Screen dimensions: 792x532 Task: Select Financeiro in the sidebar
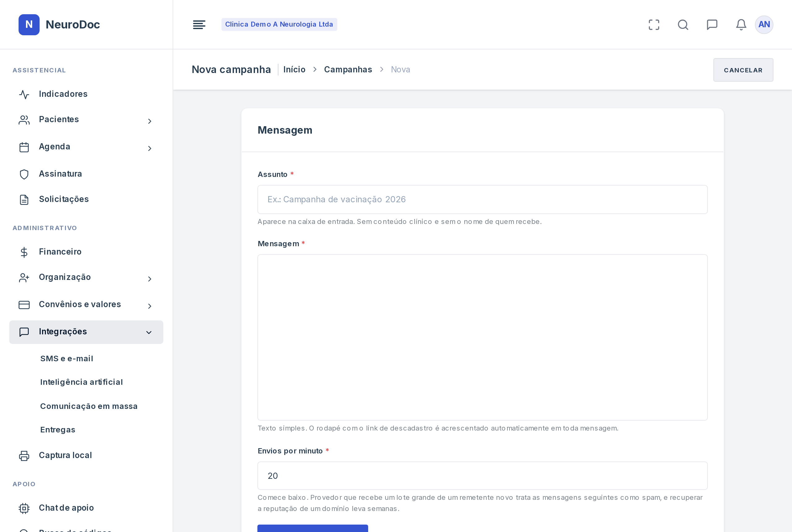coord(86,252)
